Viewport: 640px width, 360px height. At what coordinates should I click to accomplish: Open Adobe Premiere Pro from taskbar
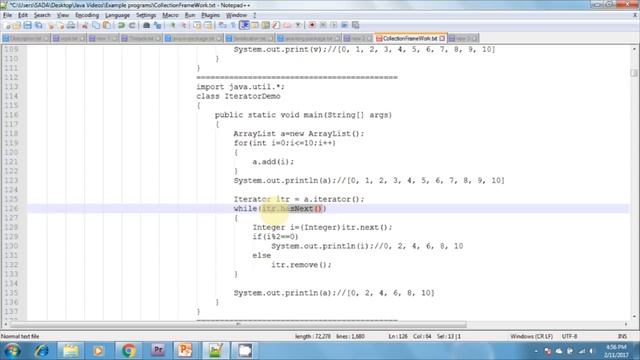point(158,351)
